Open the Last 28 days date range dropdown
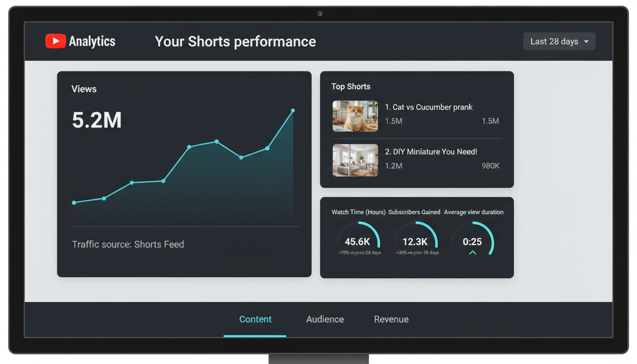 [559, 41]
